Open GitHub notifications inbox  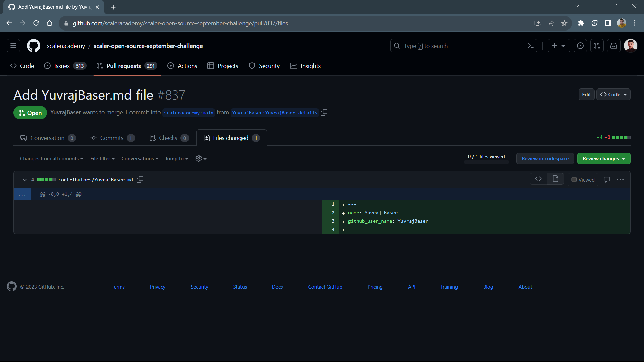tap(614, 46)
